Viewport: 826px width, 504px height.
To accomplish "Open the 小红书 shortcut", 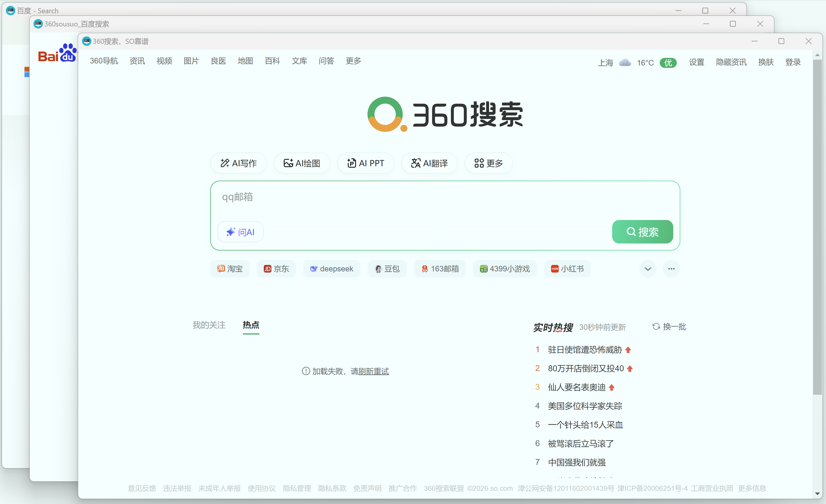I will (x=567, y=268).
